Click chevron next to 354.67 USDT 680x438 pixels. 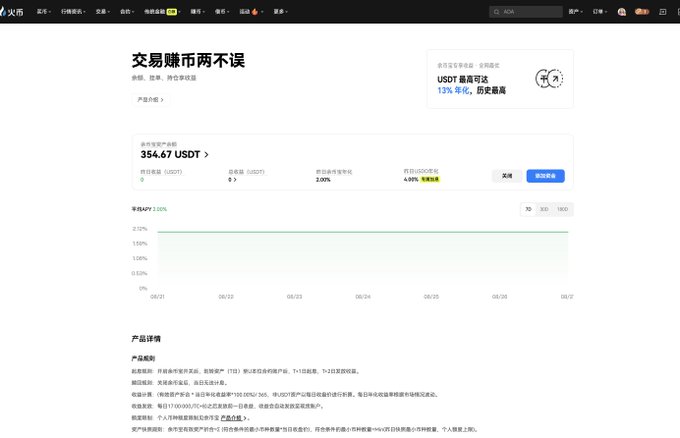coord(206,154)
